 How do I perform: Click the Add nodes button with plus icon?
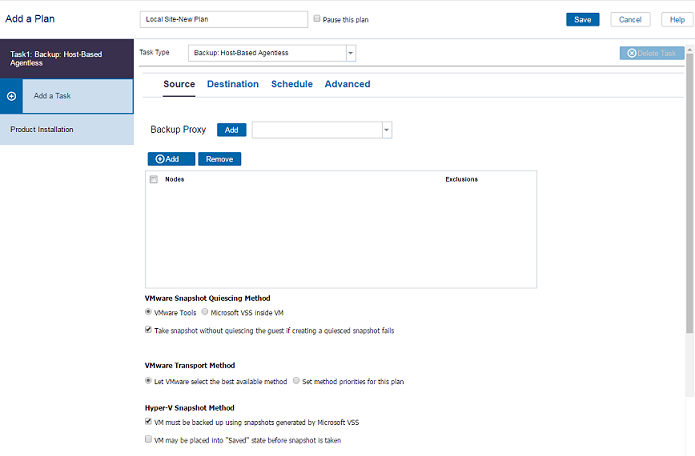170,159
